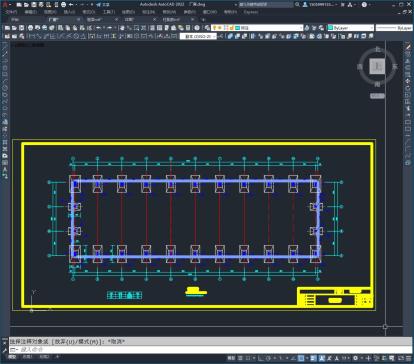Select the Table tool in Draw toolbar

5,163
